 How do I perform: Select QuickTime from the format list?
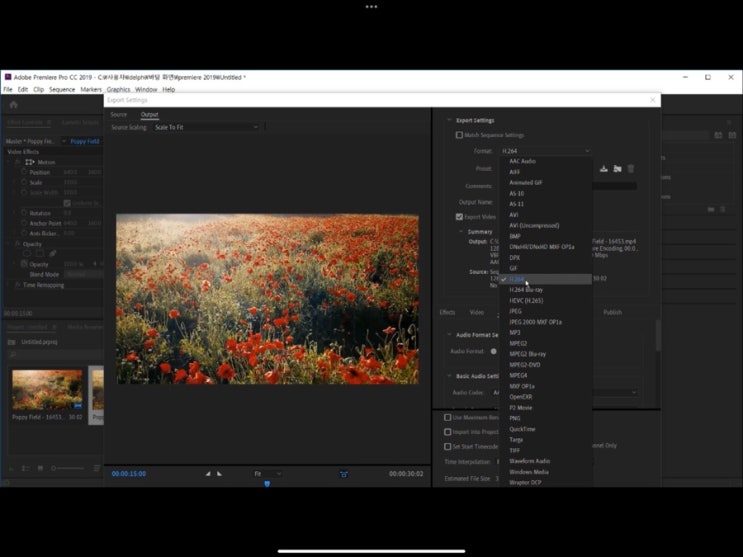pos(522,429)
